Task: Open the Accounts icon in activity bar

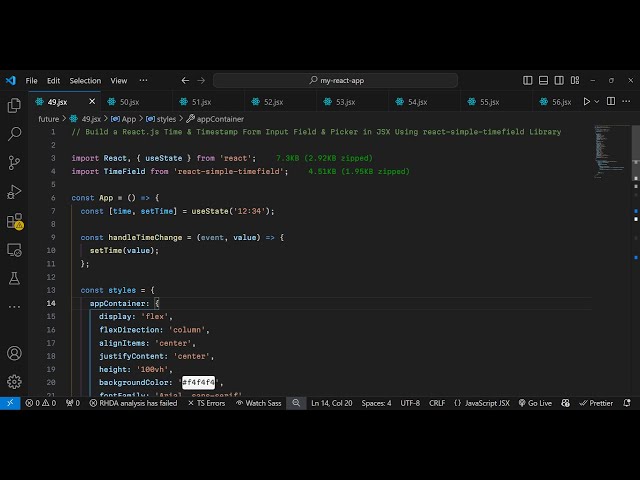Action: point(14,353)
